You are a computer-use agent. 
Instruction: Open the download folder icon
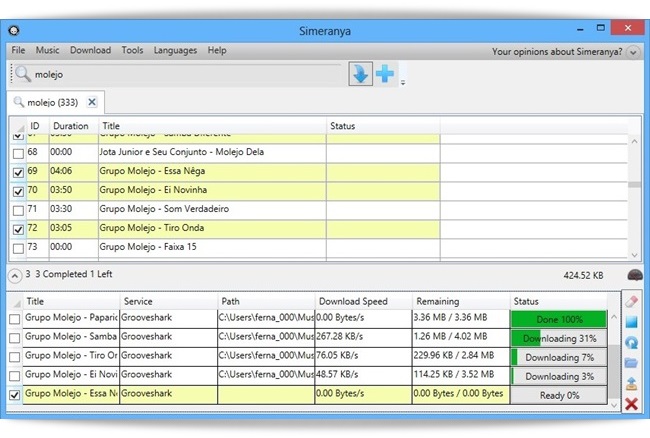pos(631,363)
